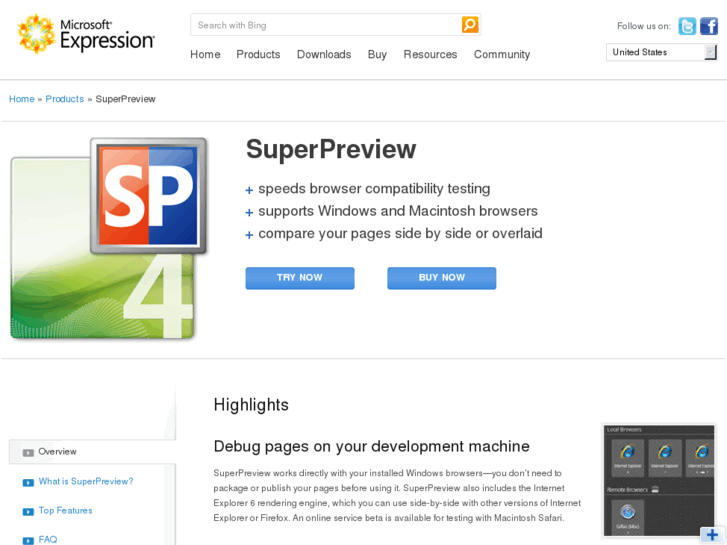
Task: Click the SuperPreview page heading
Action: pyautogui.click(x=331, y=149)
